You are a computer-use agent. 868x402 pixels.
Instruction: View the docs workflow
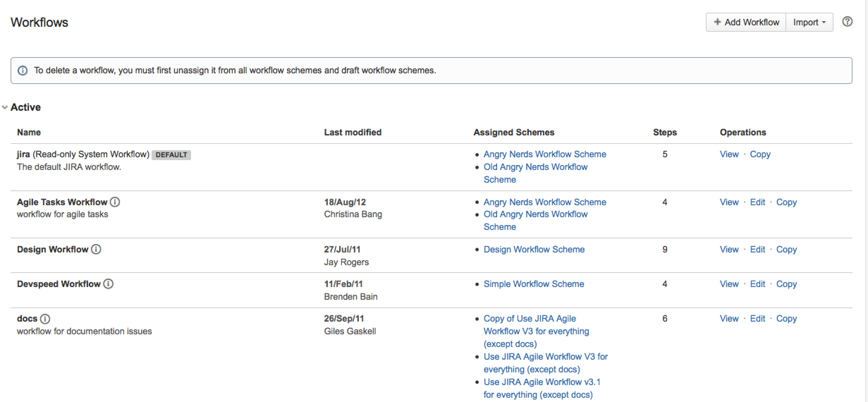[x=729, y=318]
